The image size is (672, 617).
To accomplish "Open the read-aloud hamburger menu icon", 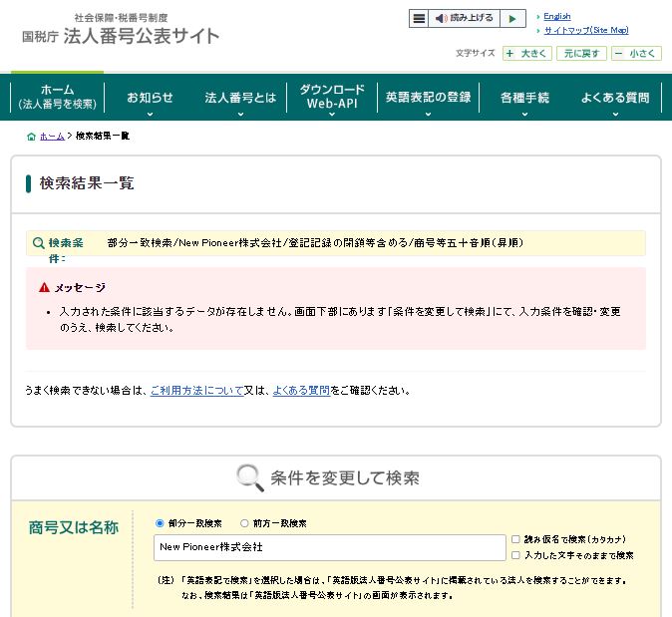I will tap(419, 18).
